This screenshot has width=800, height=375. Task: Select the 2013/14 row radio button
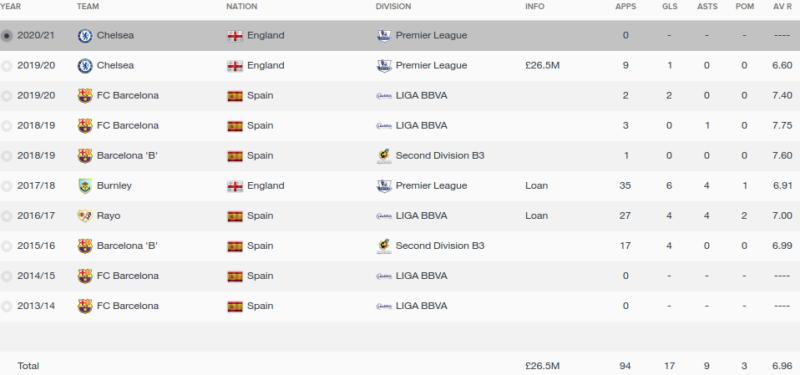(x=6, y=306)
